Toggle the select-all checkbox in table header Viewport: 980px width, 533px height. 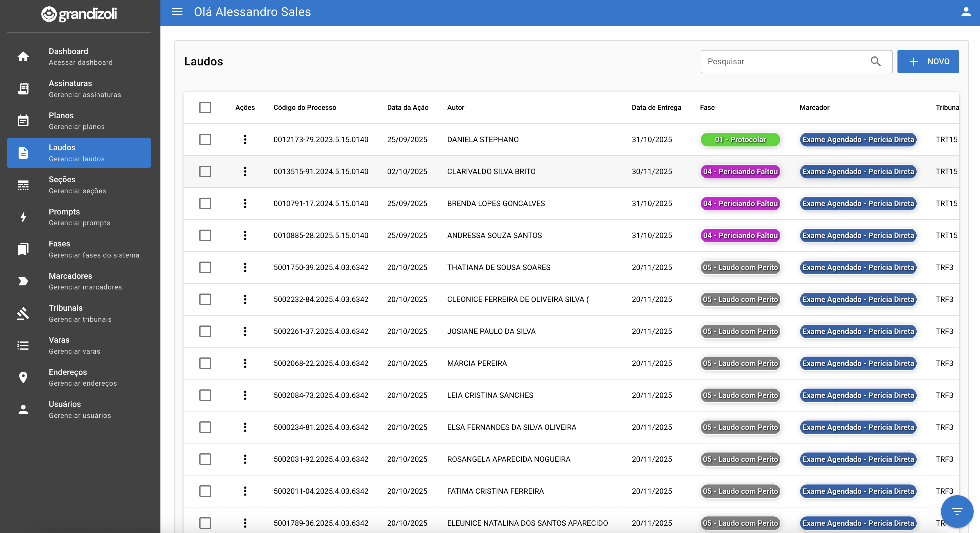pyautogui.click(x=205, y=107)
